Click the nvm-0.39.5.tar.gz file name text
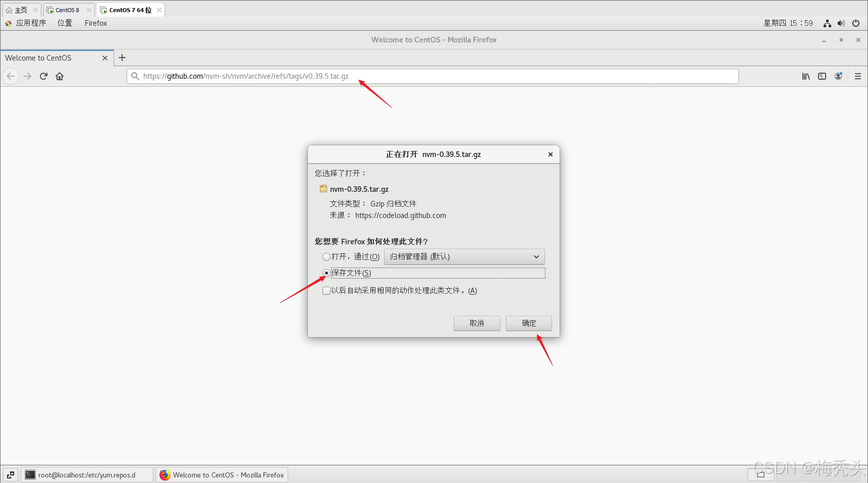 [x=359, y=189]
